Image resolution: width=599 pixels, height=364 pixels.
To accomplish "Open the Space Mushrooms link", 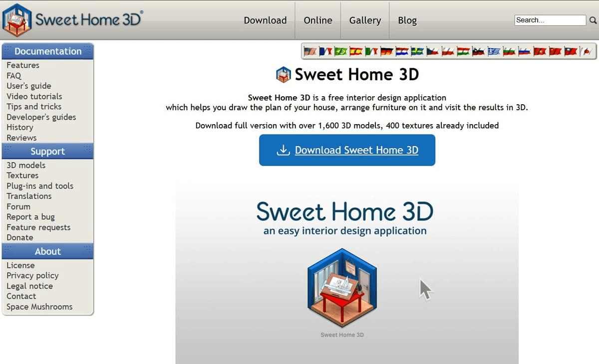I will [39, 307].
